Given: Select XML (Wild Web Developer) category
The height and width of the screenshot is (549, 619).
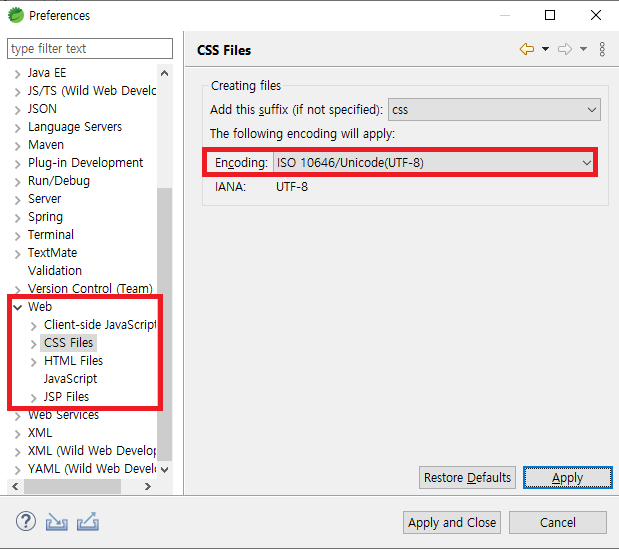Looking at the screenshot, I should [92, 451].
